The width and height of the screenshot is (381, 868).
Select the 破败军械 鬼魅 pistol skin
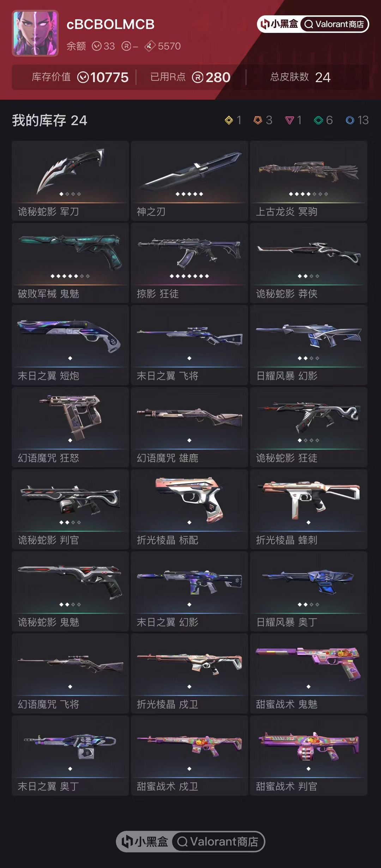(x=70, y=263)
